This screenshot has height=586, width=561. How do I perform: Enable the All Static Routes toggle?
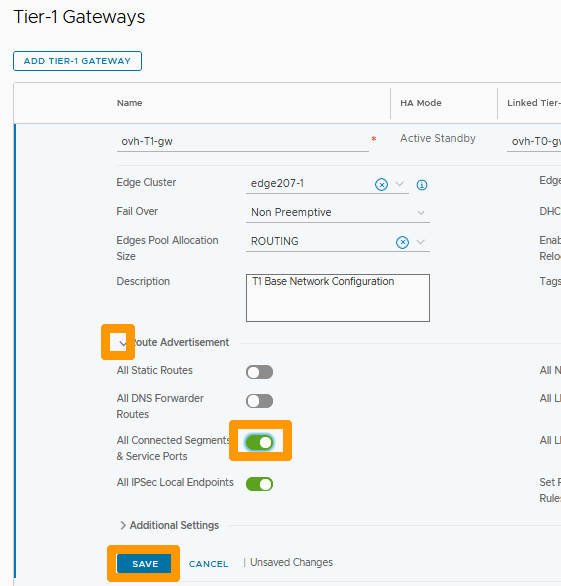(259, 372)
